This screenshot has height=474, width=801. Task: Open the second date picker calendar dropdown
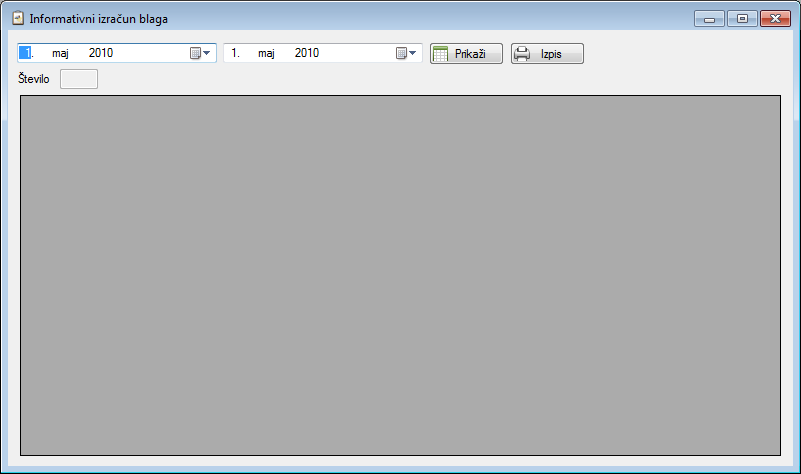click(406, 53)
